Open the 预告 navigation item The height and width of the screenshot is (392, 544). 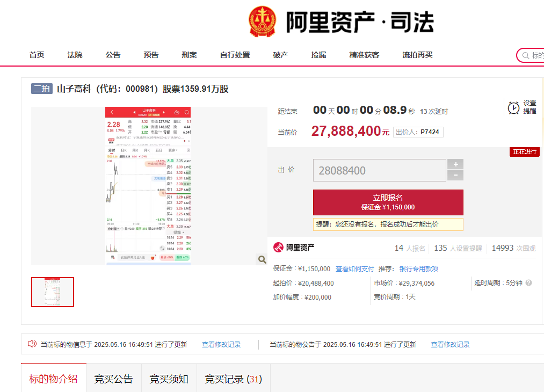click(x=151, y=55)
